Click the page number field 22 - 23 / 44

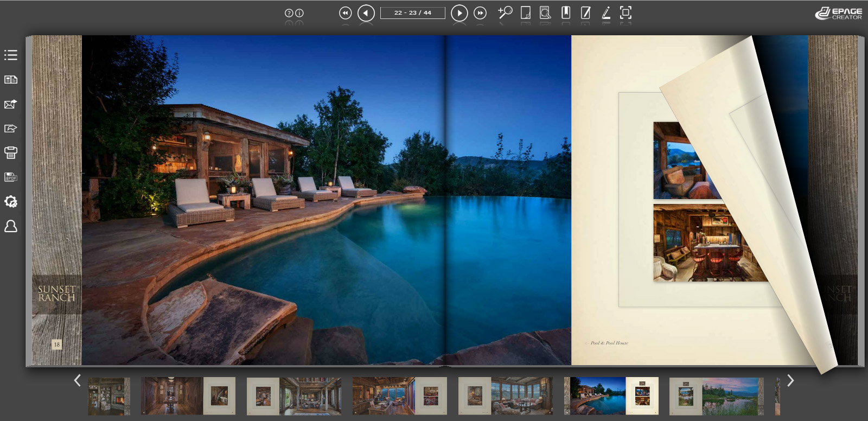point(412,13)
